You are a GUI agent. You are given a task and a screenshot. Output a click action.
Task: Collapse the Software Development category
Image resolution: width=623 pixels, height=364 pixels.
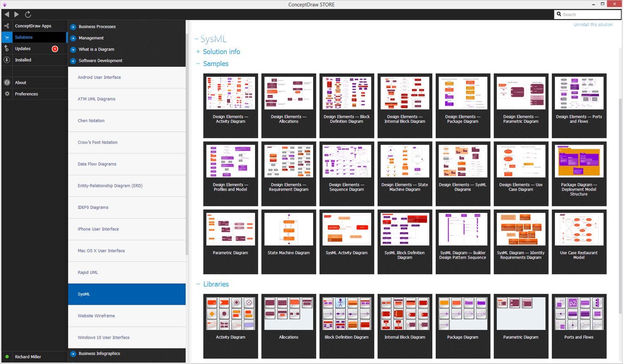point(73,61)
